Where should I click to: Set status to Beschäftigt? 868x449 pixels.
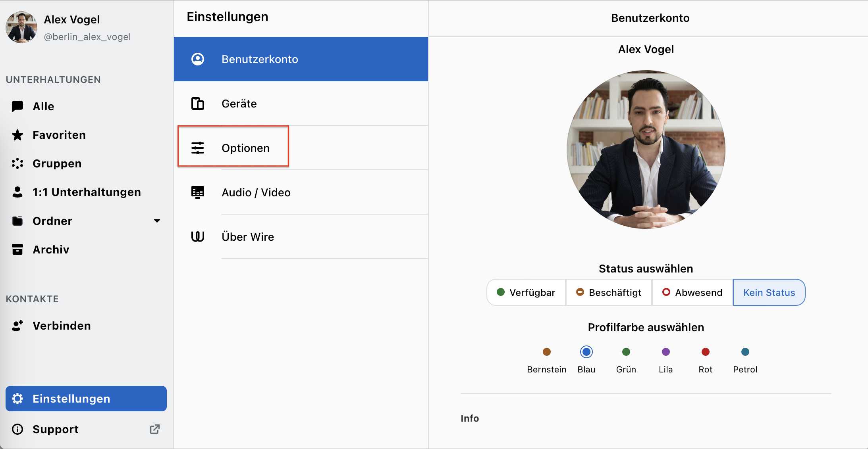click(x=609, y=292)
